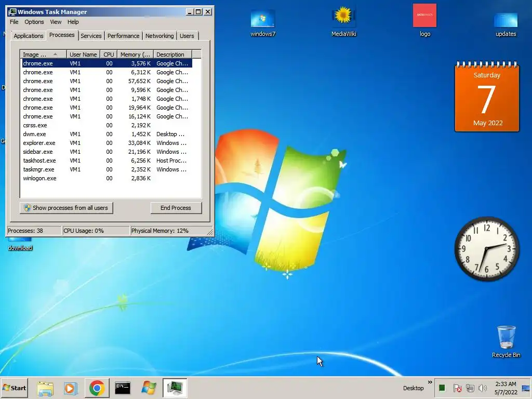The width and height of the screenshot is (532, 399).
Task: Open the volume speaker tray icon
Action: [x=482, y=388]
